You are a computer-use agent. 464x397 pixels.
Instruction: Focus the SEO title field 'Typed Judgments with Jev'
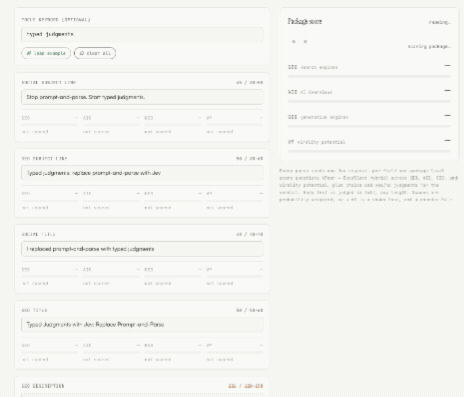click(142, 325)
